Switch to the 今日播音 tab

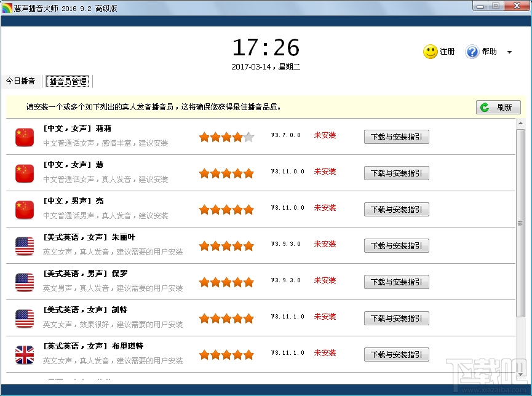pos(21,81)
